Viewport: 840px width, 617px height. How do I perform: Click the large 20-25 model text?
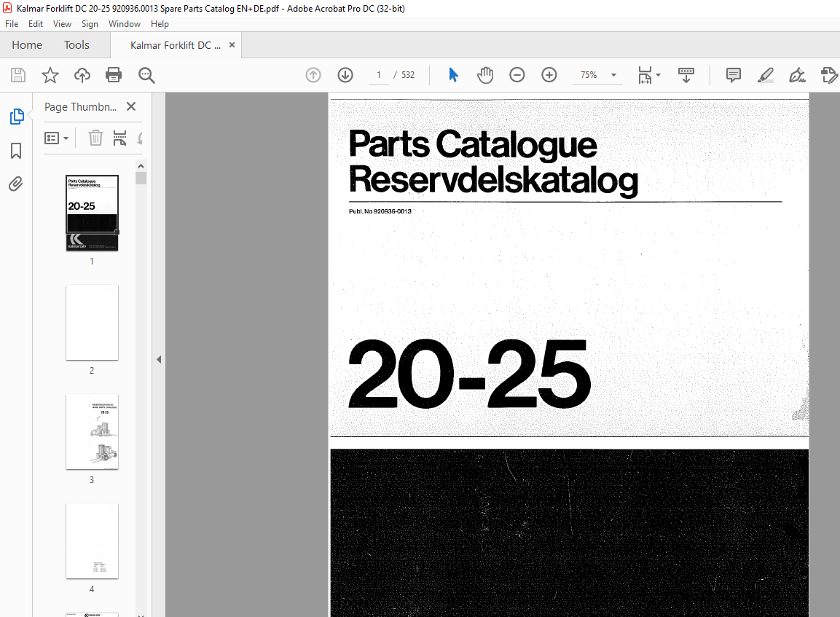pyautogui.click(x=469, y=374)
